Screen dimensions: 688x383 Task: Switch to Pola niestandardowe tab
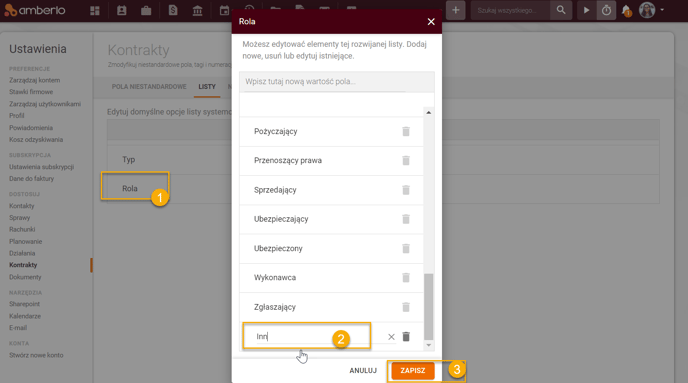tap(149, 87)
